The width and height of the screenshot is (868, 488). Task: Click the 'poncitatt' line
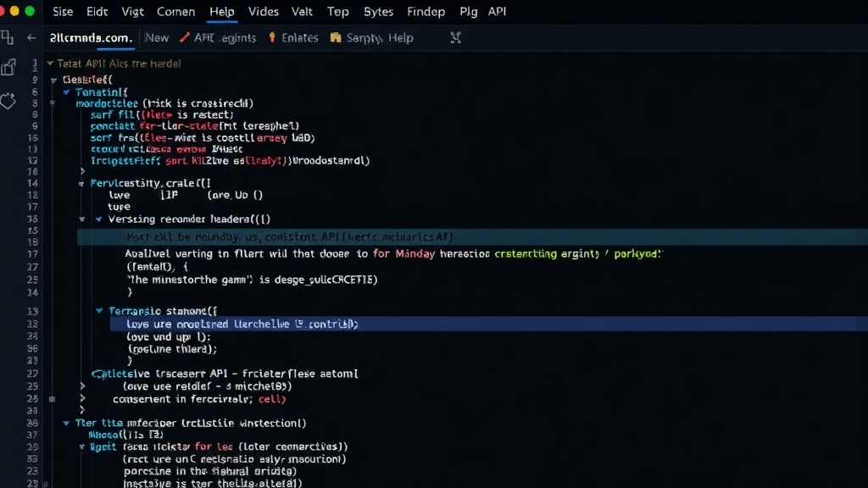click(x=195, y=126)
